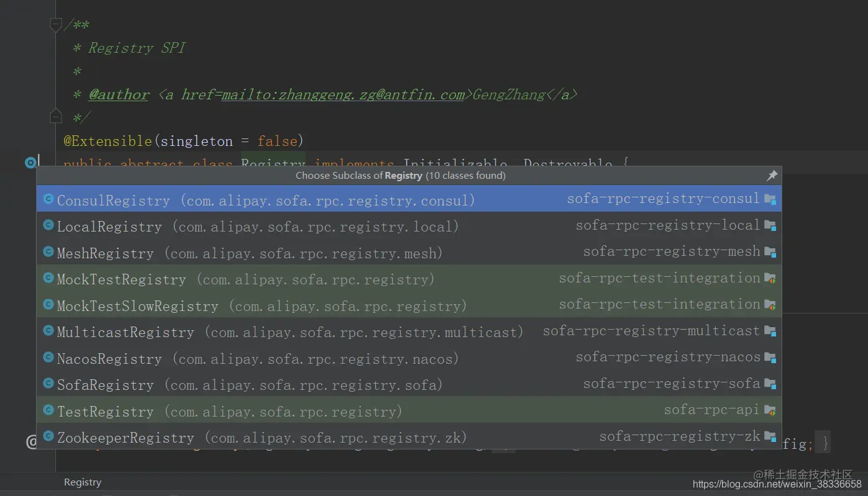Click sofa-rpc-registry-zk module name
Image resolution: width=868 pixels, height=496 pixels.
pos(680,436)
